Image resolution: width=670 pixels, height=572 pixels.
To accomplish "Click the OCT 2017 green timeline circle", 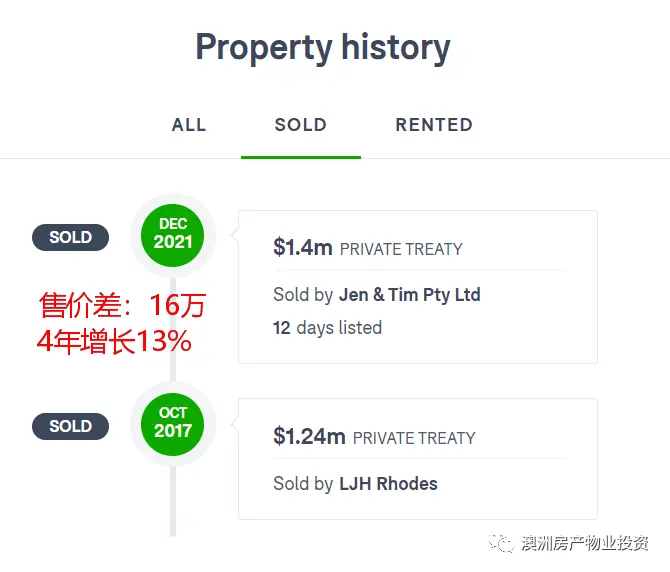I will tap(173, 424).
